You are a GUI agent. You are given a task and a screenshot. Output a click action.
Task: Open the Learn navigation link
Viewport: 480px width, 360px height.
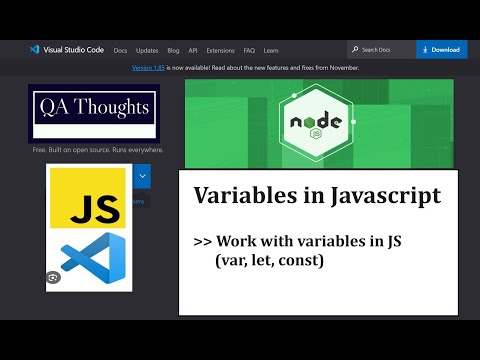(x=271, y=51)
